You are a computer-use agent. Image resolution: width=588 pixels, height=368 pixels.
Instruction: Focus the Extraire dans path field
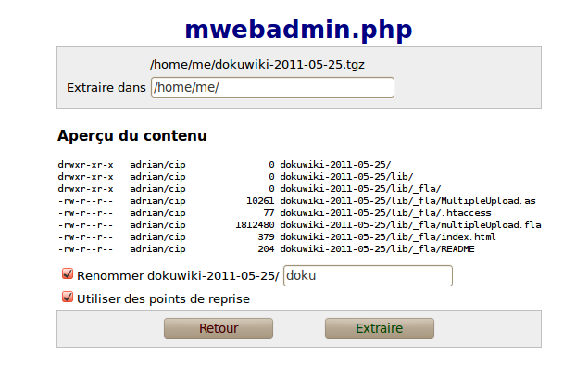(272, 87)
